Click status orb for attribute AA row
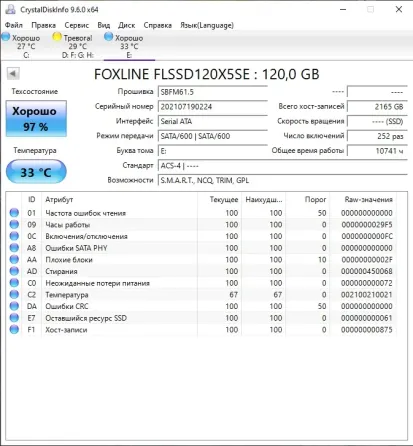 tap(14, 259)
